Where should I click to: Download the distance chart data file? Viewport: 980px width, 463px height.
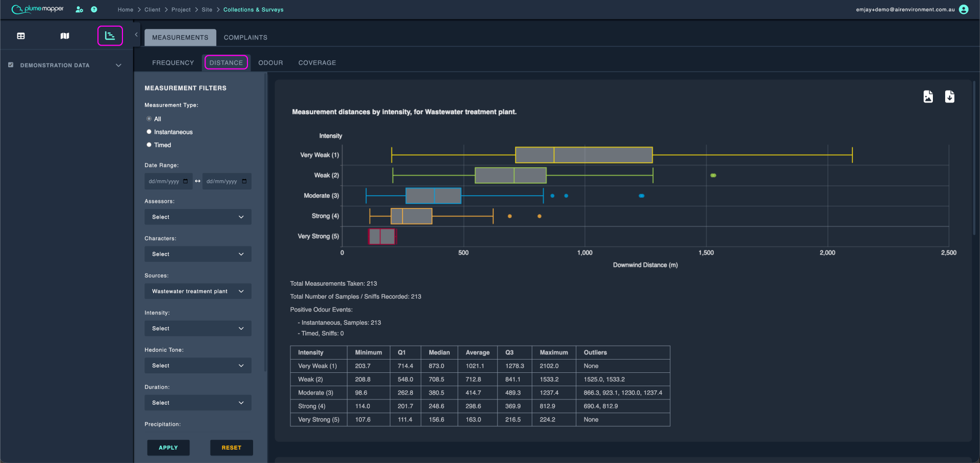point(950,96)
